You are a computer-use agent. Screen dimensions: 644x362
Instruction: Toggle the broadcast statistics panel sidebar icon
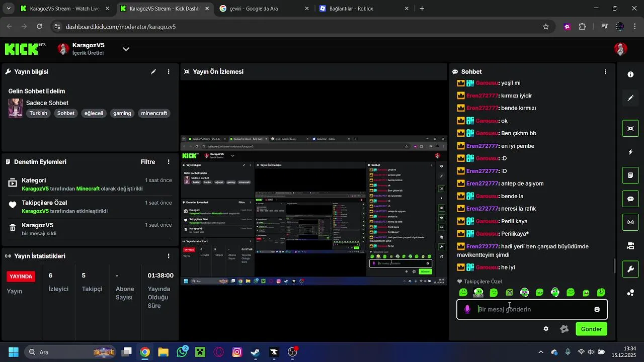(x=630, y=222)
